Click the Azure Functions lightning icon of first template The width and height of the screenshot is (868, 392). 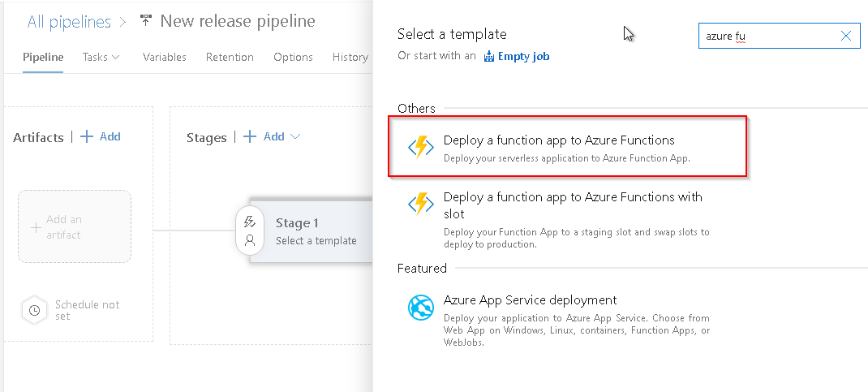tap(421, 147)
